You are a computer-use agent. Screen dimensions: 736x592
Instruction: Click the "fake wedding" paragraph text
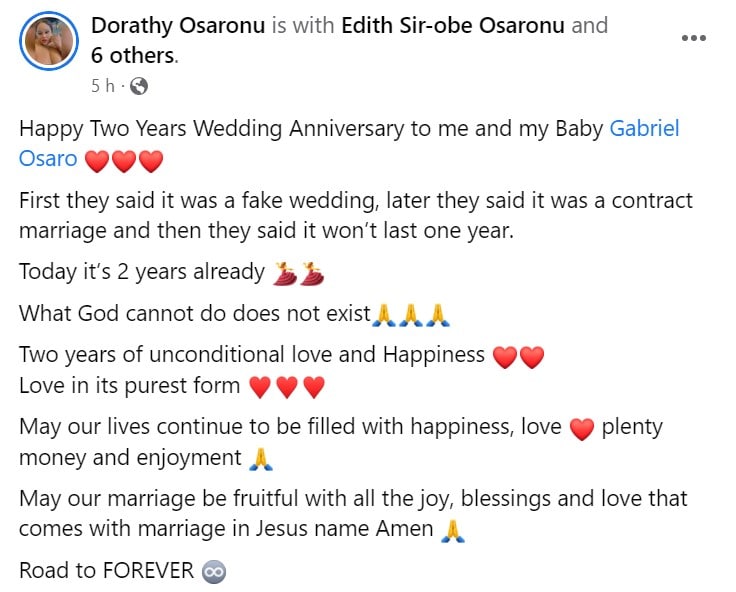pos(355,214)
